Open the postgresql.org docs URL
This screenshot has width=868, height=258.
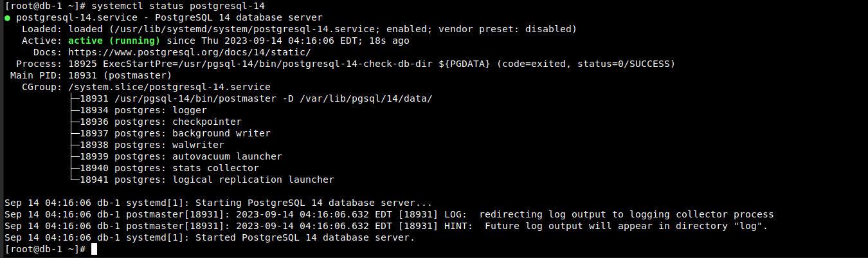pos(189,52)
